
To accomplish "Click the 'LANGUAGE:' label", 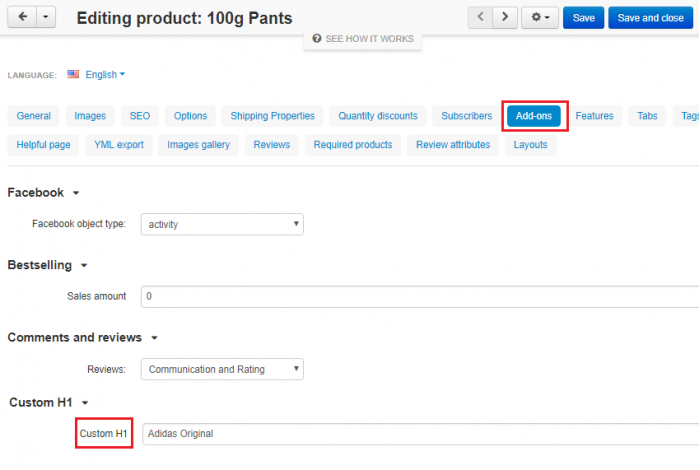I will (x=32, y=75).
